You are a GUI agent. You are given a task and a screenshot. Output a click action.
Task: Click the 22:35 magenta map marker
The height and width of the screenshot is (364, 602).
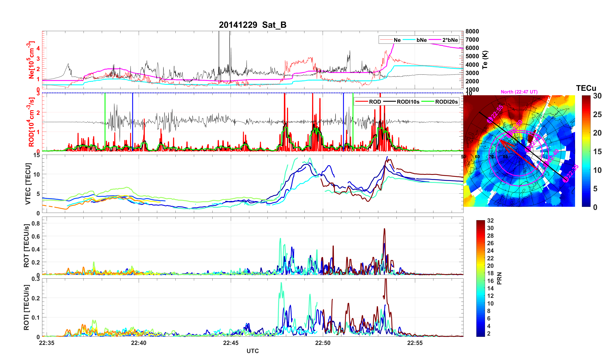(565, 180)
